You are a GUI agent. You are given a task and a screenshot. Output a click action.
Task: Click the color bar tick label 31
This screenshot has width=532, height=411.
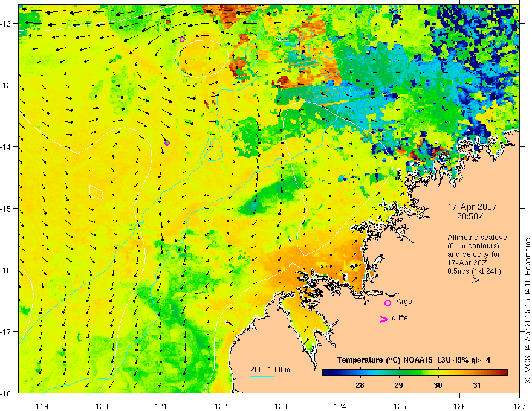477,385
